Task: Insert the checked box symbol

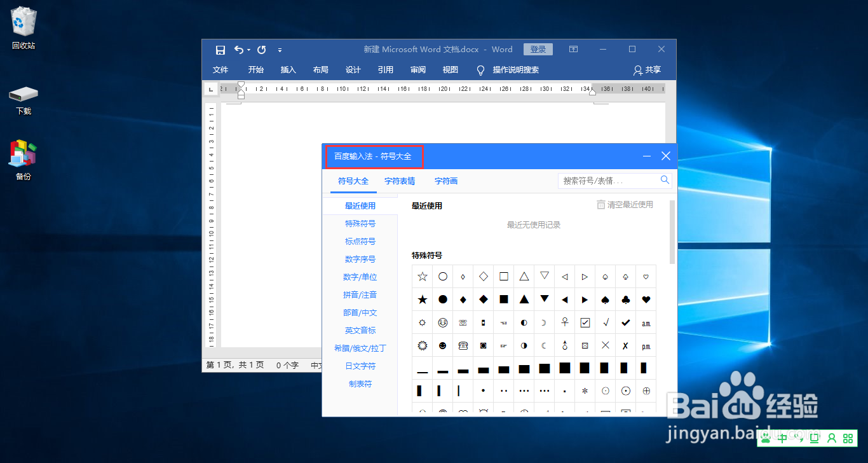Action: pyautogui.click(x=585, y=322)
